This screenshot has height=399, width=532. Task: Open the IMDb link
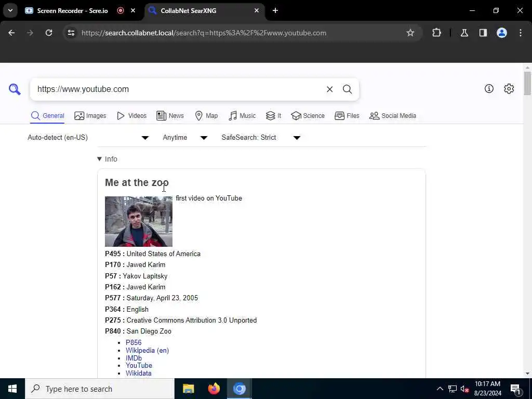point(134,358)
